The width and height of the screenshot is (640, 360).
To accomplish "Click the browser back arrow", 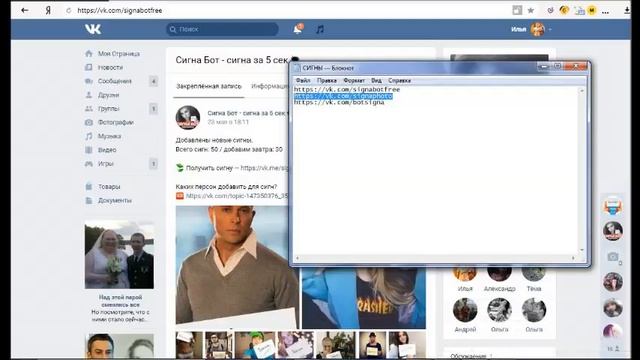I will 25,10.
